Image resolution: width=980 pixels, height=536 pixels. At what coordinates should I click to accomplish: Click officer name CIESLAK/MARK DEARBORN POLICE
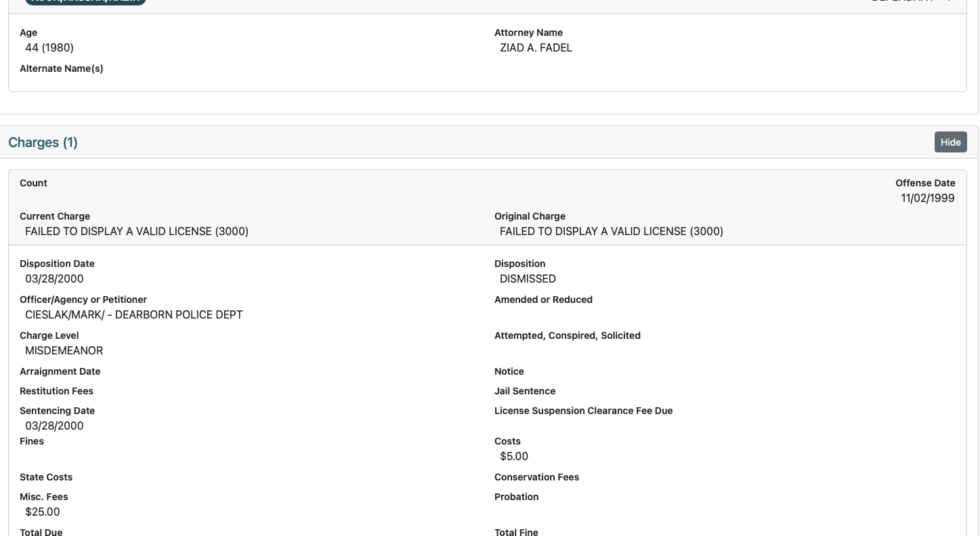point(133,314)
